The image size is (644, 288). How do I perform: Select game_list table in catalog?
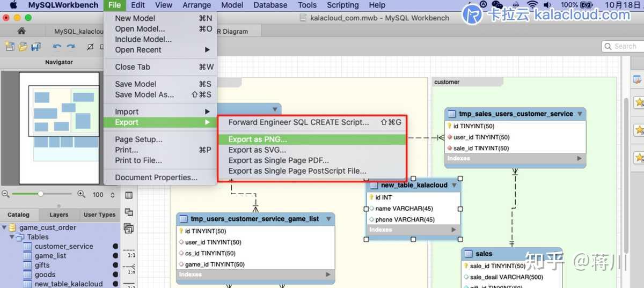coord(50,256)
